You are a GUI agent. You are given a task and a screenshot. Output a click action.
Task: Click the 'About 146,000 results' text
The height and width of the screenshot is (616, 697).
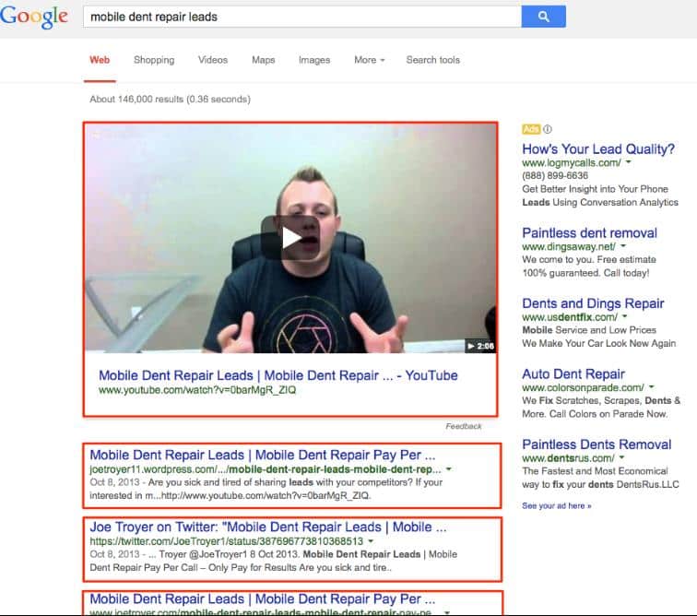click(x=170, y=100)
